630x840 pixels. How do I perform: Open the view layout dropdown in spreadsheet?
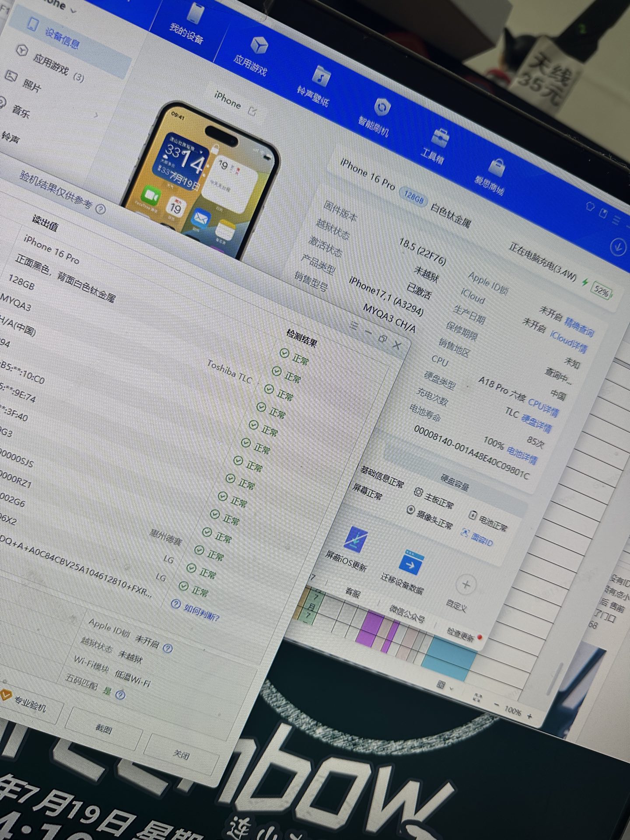(x=445, y=685)
